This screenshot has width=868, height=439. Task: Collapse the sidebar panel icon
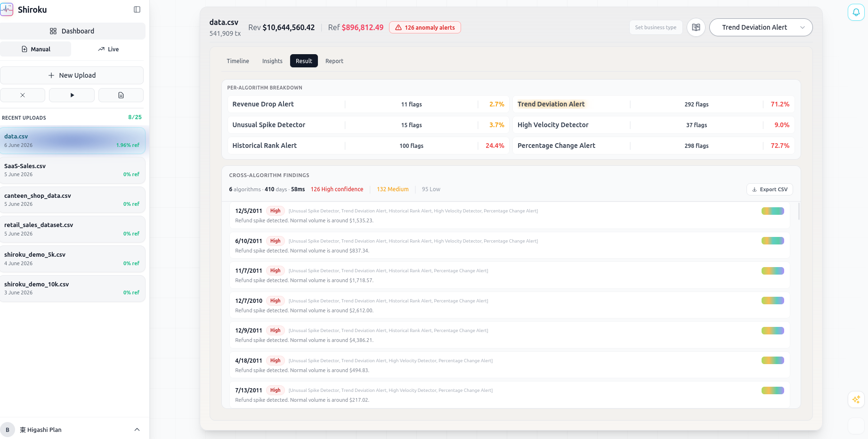[137, 9]
